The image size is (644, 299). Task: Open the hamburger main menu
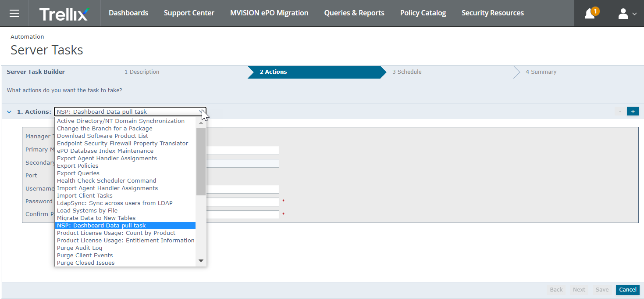coord(14,13)
